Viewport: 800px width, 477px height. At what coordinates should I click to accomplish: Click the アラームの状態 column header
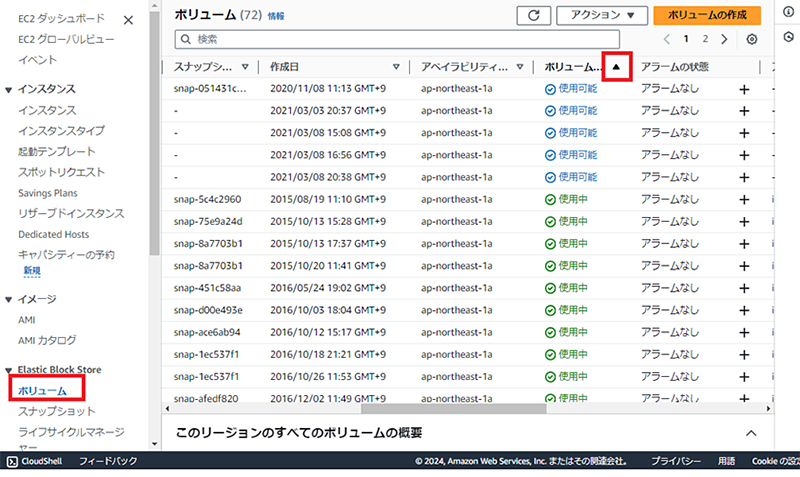(x=674, y=67)
